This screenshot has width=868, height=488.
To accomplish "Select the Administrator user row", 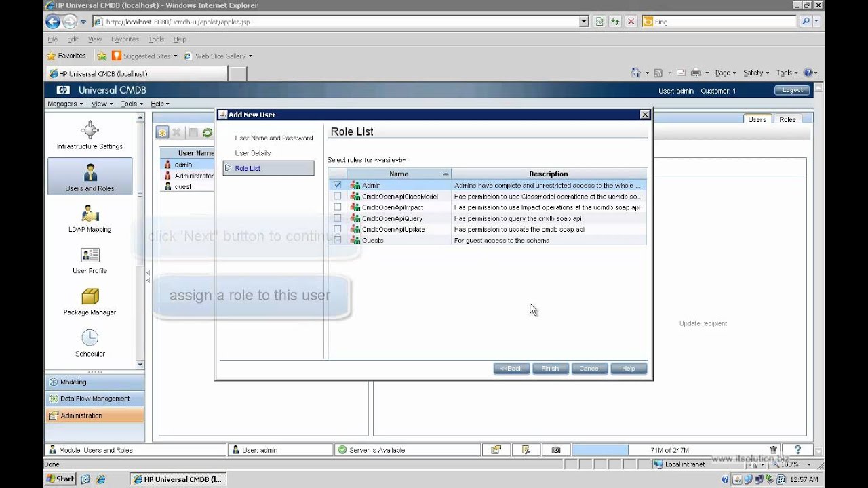I will [x=187, y=176].
